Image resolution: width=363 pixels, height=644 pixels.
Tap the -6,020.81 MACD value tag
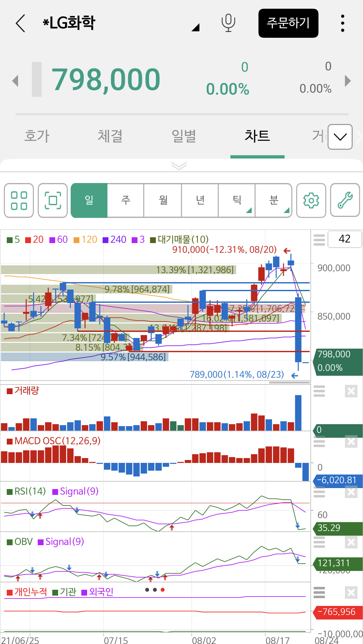click(x=338, y=480)
